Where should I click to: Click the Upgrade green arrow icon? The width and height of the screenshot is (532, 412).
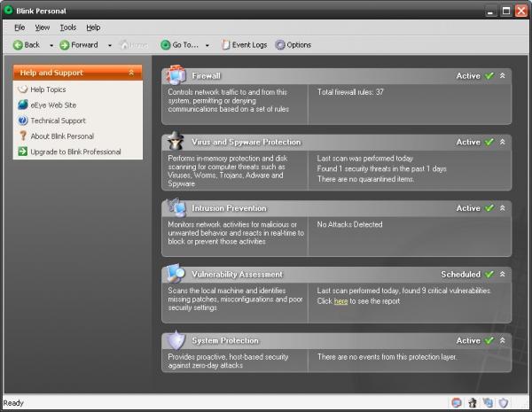[23, 152]
